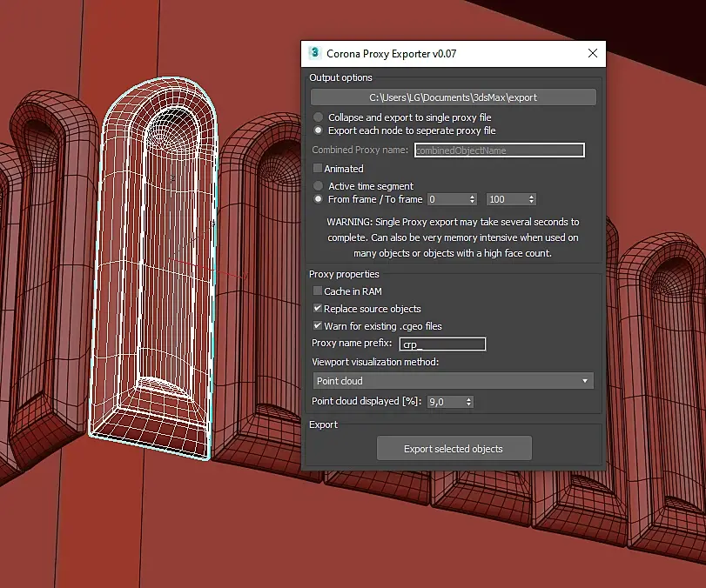
Task: Uncheck Replace source objects
Action: coord(318,308)
